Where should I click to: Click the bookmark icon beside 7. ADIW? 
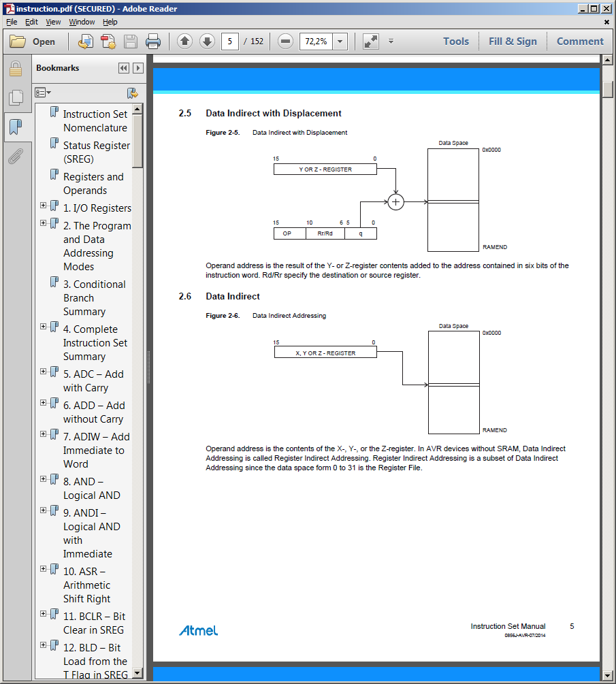coord(54,434)
